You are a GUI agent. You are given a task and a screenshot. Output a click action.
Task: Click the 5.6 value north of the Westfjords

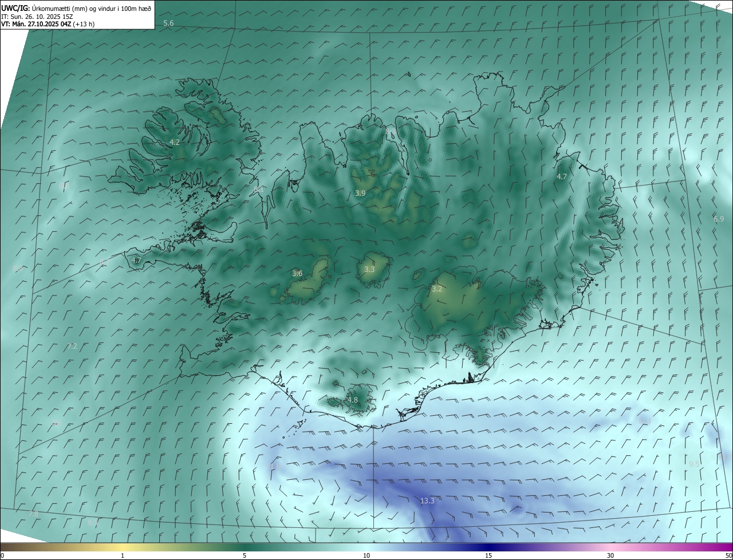click(x=168, y=23)
